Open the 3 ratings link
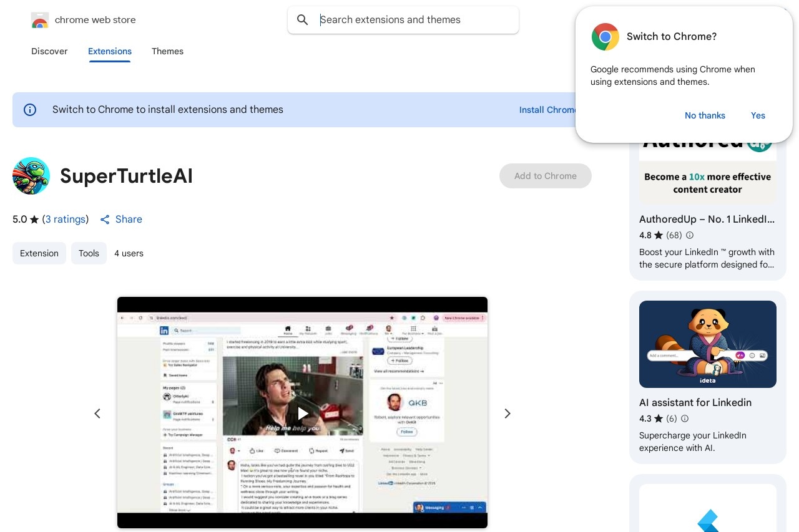Screen dimensions: 799x532 66,220
